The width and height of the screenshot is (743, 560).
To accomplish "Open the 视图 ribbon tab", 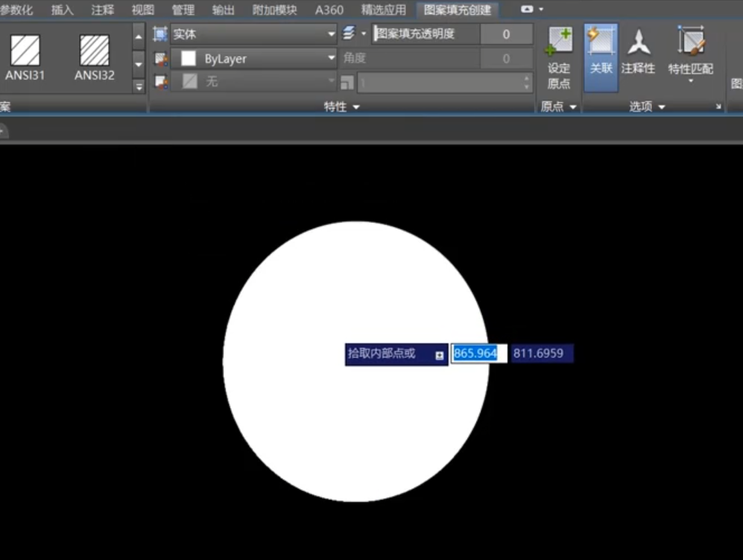I will coord(142,10).
